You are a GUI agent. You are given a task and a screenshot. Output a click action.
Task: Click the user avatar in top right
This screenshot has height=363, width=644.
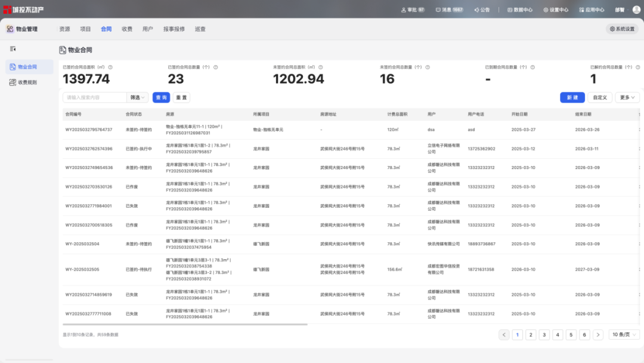[636, 10]
